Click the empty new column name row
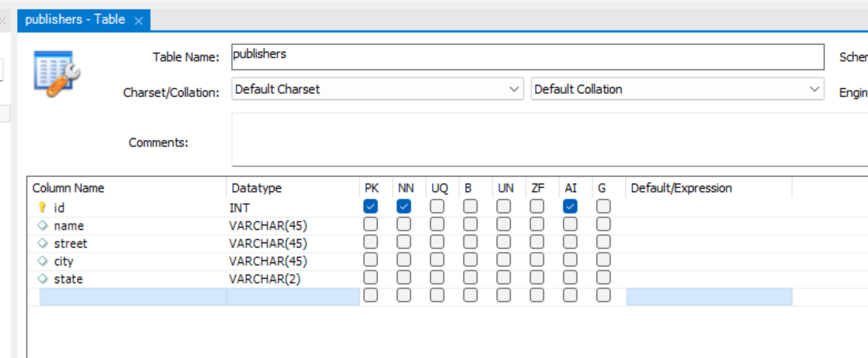 pos(132,297)
